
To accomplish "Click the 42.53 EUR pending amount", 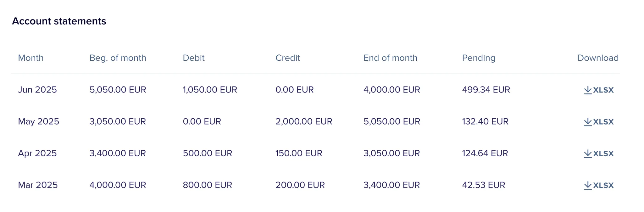I will click(x=484, y=185).
